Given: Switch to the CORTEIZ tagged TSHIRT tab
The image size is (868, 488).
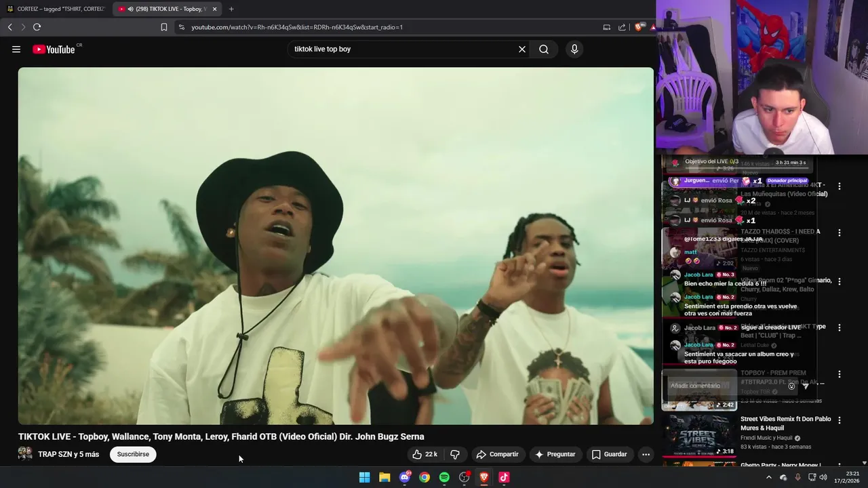Looking at the screenshot, I should point(56,9).
